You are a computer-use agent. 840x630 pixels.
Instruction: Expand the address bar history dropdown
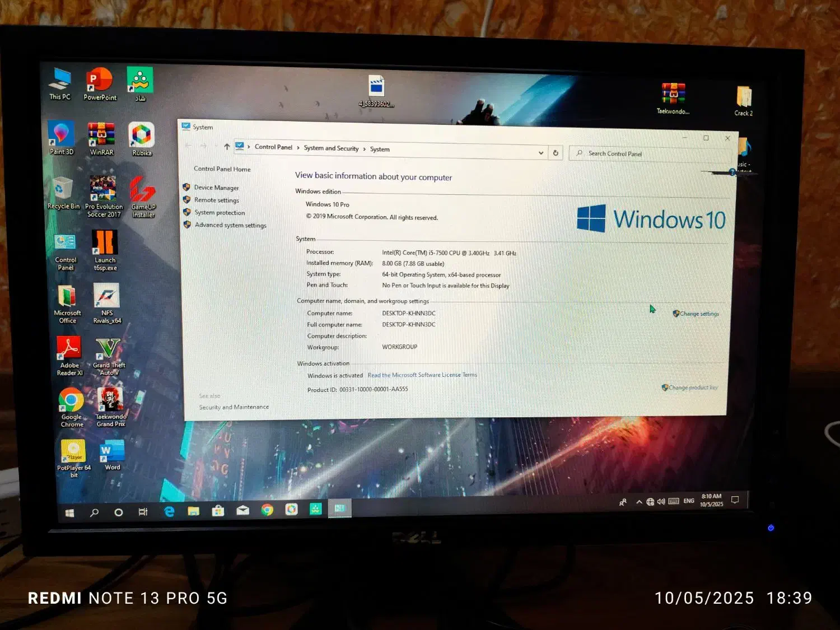point(541,152)
